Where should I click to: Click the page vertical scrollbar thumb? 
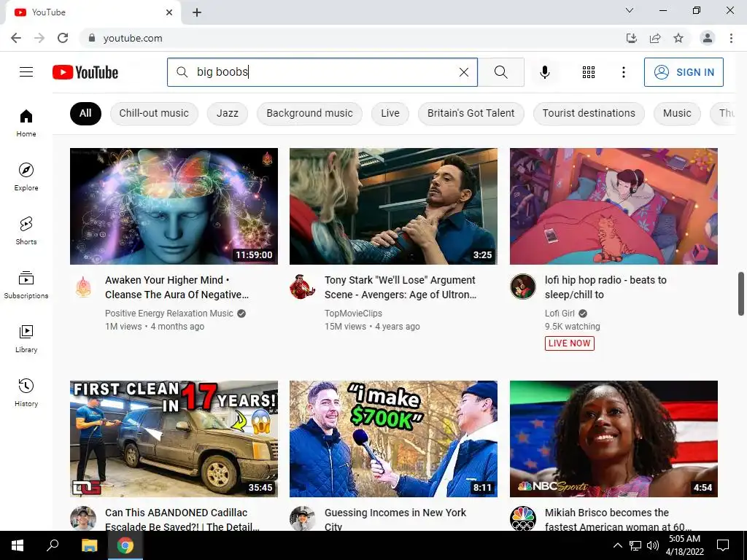pyautogui.click(x=741, y=293)
